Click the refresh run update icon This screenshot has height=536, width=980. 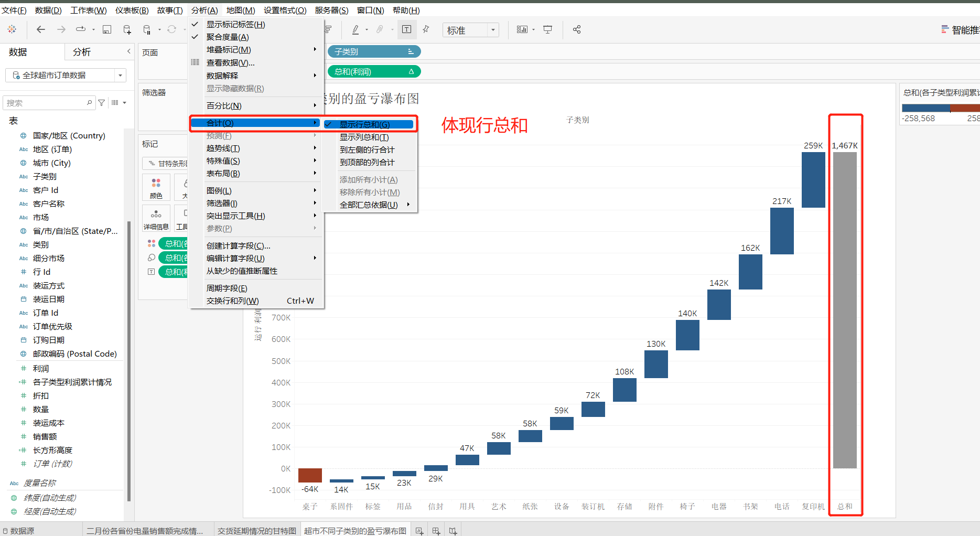[x=171, y=29]
